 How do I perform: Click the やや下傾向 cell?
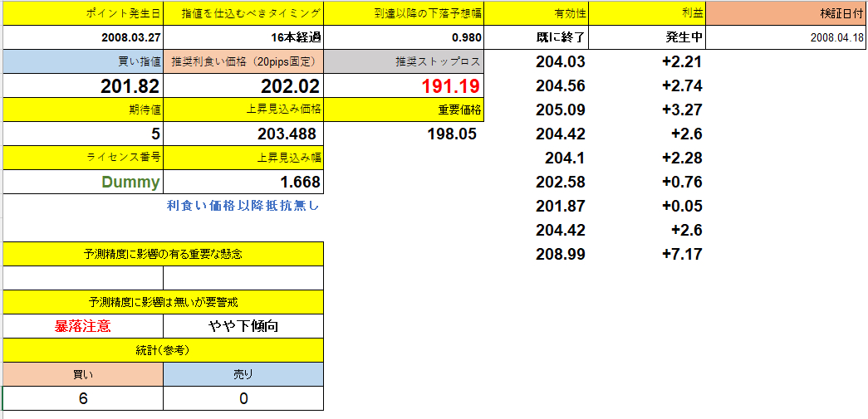coord(243,325)
